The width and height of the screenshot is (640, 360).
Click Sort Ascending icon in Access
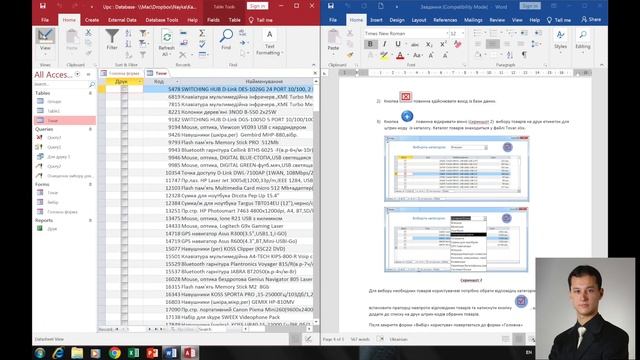(x=128, y=33)
